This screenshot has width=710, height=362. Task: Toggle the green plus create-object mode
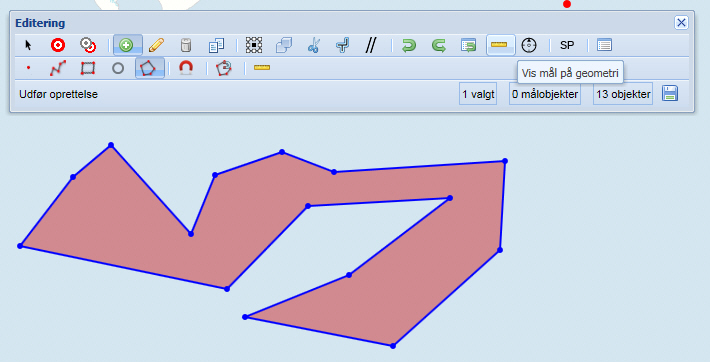tap(127, 45)
